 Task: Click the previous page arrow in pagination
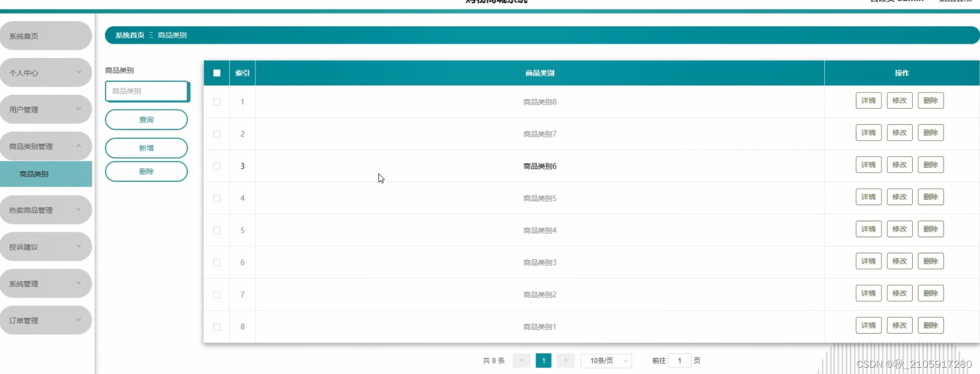521,360
